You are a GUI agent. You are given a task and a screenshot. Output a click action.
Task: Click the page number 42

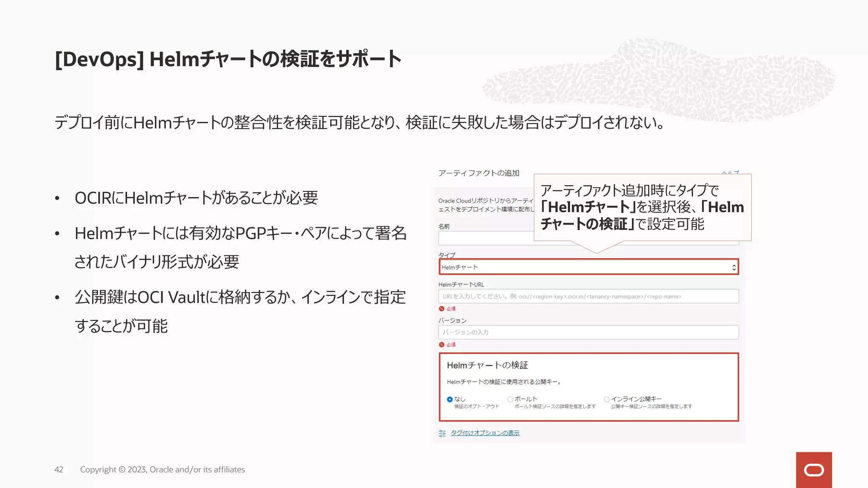59,469
